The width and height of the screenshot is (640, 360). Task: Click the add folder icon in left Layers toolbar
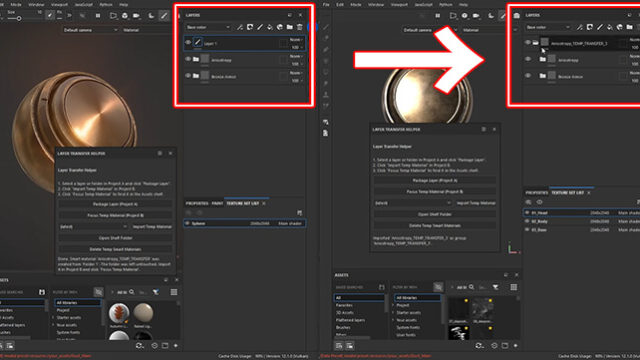(290, 27)
